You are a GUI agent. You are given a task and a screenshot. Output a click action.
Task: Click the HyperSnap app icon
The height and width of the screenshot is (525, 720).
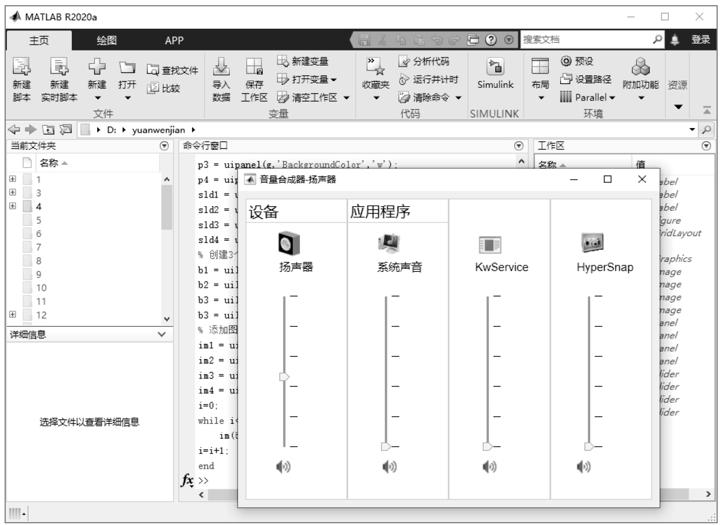click(x=592, y=242)
